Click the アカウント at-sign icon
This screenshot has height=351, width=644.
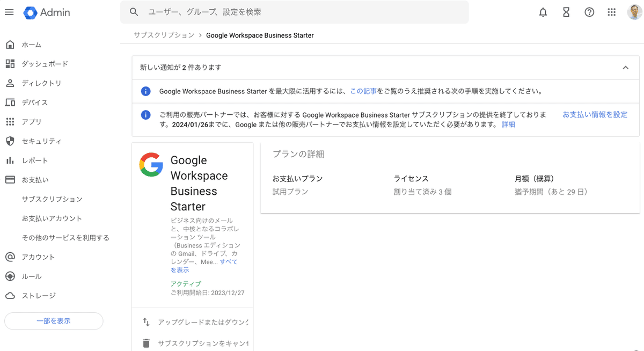coord(10,257)
